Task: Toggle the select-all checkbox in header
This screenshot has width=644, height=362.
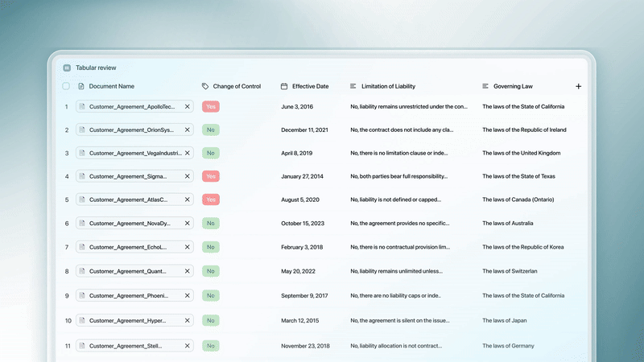Action: pos(66,86)
